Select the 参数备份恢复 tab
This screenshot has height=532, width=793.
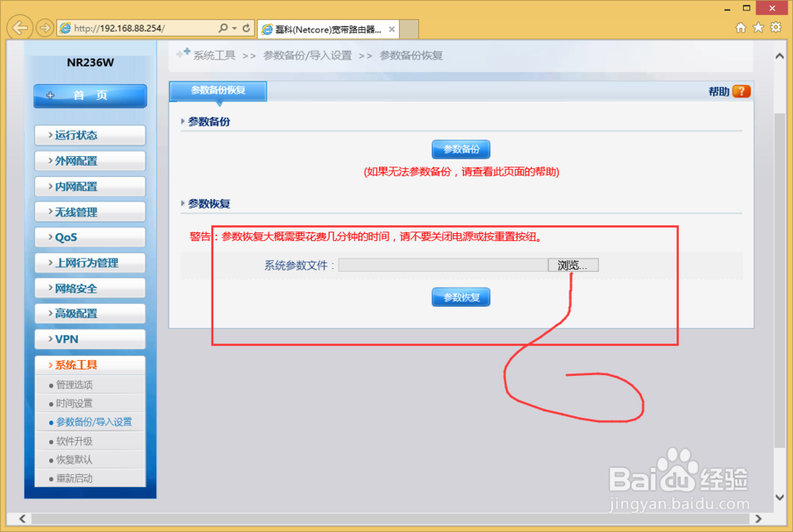218,91
